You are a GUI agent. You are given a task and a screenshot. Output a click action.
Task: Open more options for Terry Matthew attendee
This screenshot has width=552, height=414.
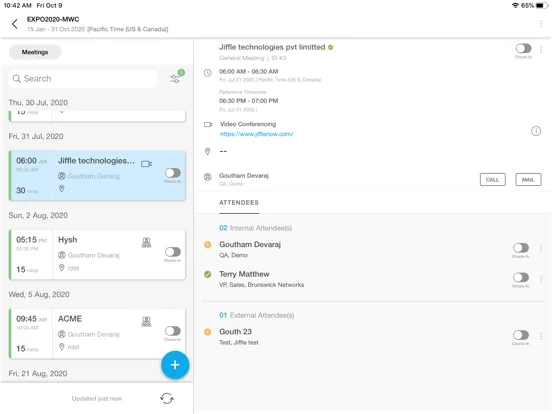pyautogui.click(x=541, y=279)
